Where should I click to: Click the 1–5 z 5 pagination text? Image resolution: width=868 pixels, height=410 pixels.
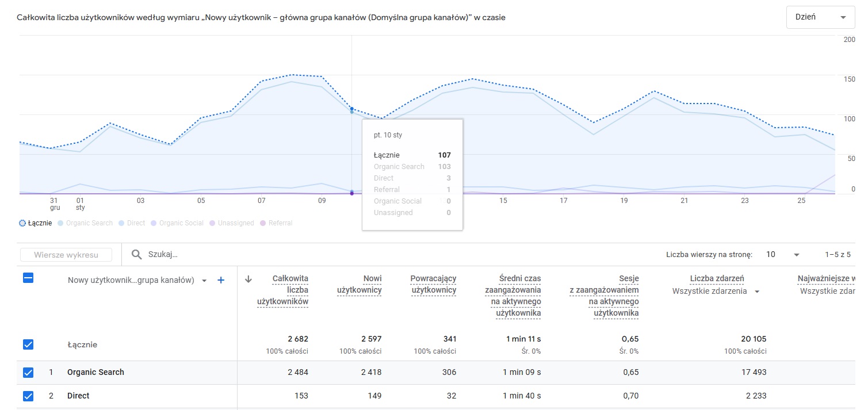pos(838,254)
